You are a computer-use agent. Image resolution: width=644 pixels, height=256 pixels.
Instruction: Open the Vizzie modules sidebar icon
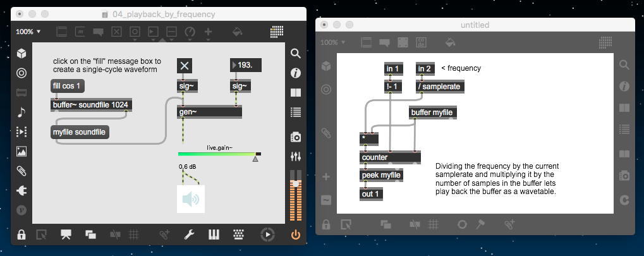point(21,210)
